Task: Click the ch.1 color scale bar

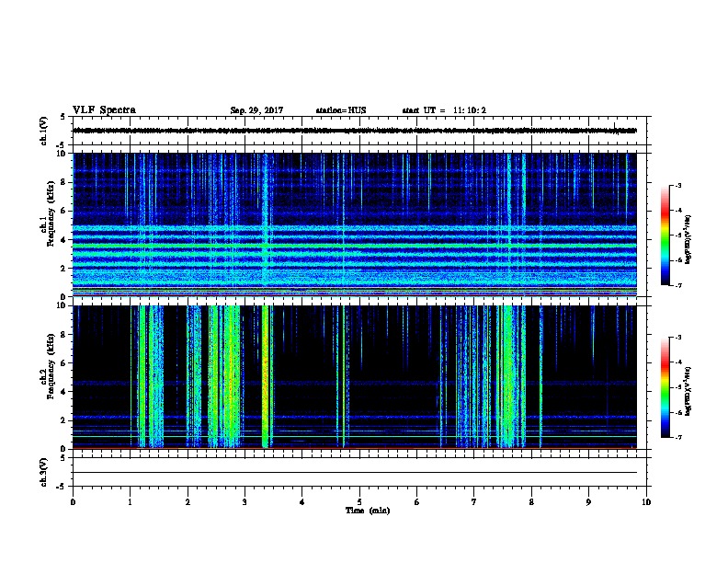Action: click(x=665, y=236)
